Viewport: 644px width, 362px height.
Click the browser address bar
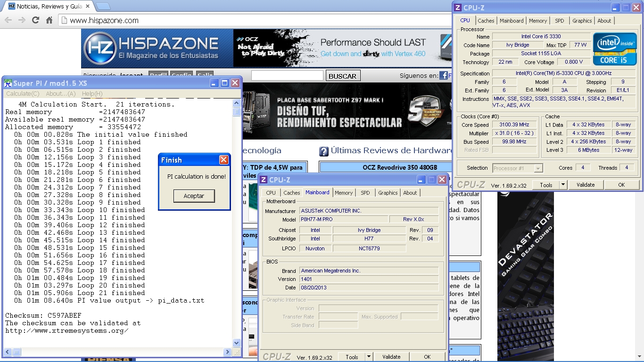tap(255, 20)
